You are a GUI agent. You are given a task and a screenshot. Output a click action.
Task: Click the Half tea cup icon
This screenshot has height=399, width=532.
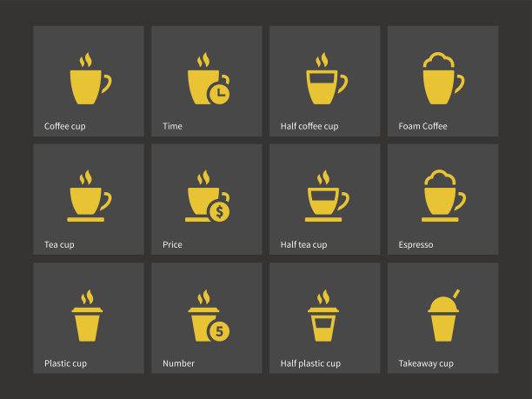click(327, 196)
